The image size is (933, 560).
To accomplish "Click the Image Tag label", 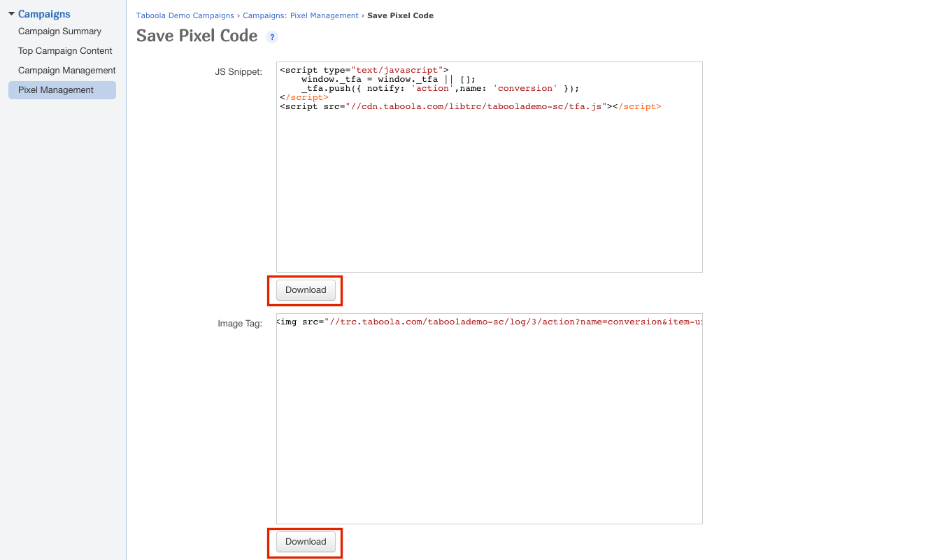I will tap(240, 324).
